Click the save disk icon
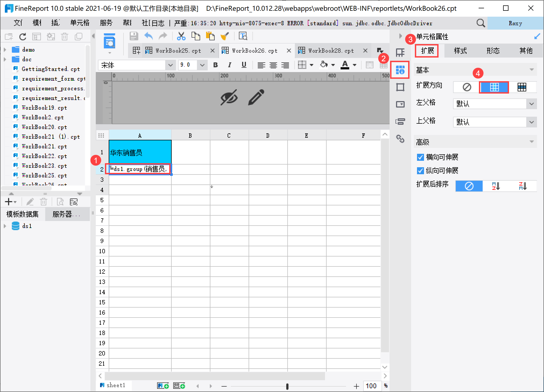The width and height of the screenshot is (544, 392). click(x=134, y=36)
